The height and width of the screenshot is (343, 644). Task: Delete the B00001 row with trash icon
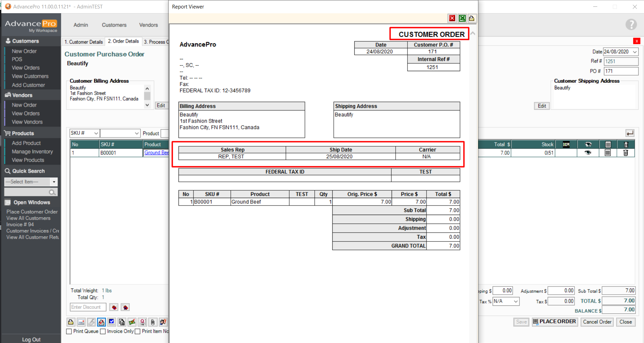click(626, 153)
